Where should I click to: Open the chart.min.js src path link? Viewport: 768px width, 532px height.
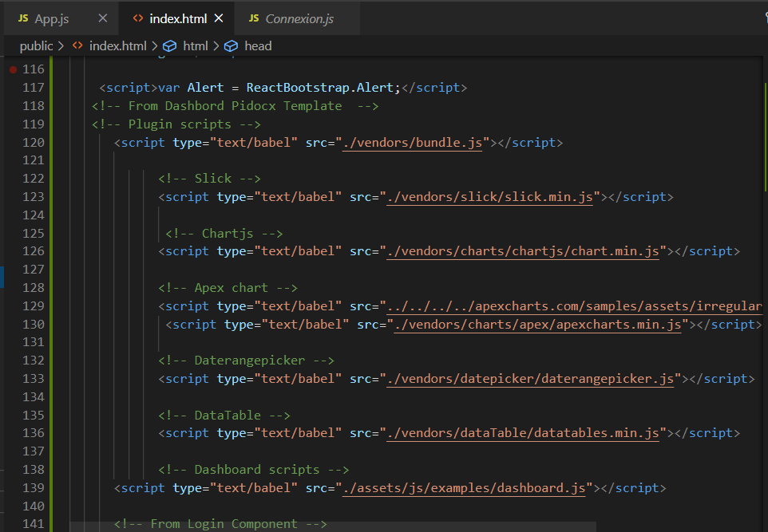[x=523, y=251]
